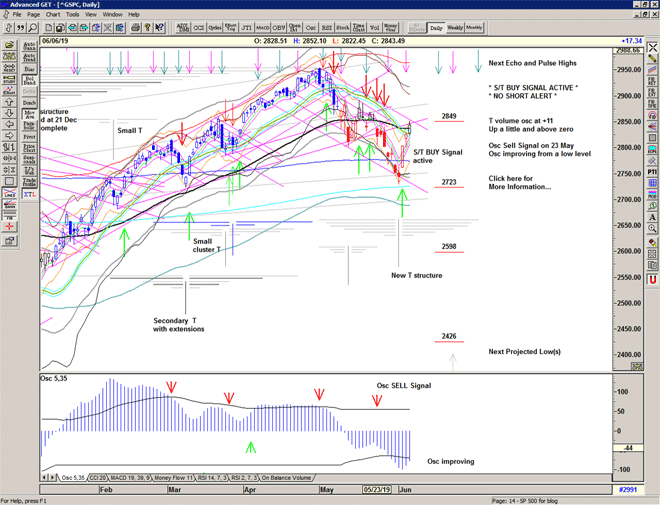660x505 pixels.
Task: Select the On Balance Volume tab
Action: [283, 478]
